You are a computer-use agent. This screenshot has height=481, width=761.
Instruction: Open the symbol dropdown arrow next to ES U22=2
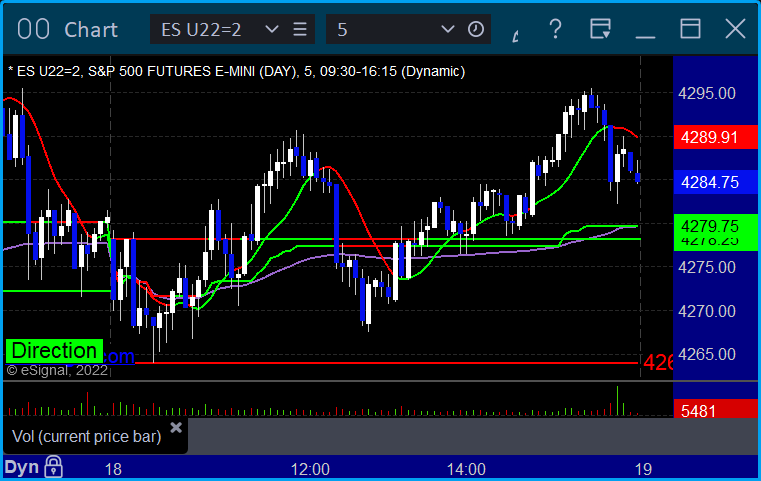(272, 29)
